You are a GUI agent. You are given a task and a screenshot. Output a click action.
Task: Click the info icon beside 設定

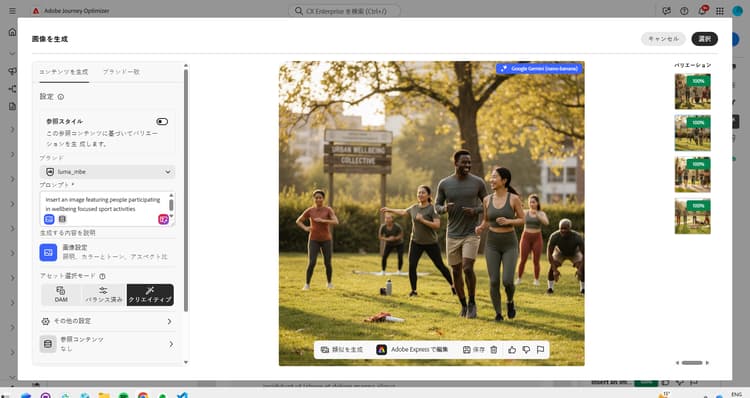[61, 97]
